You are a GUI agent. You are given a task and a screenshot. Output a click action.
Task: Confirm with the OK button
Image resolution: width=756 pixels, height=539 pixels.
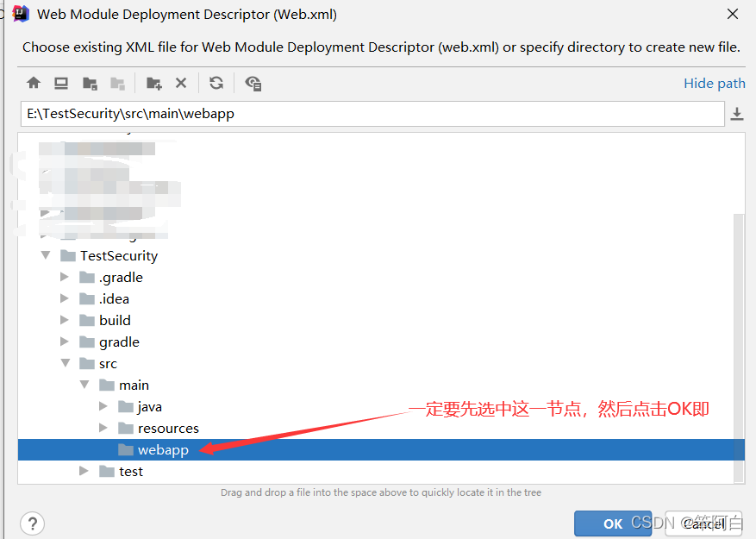click(x=613, y=523)
